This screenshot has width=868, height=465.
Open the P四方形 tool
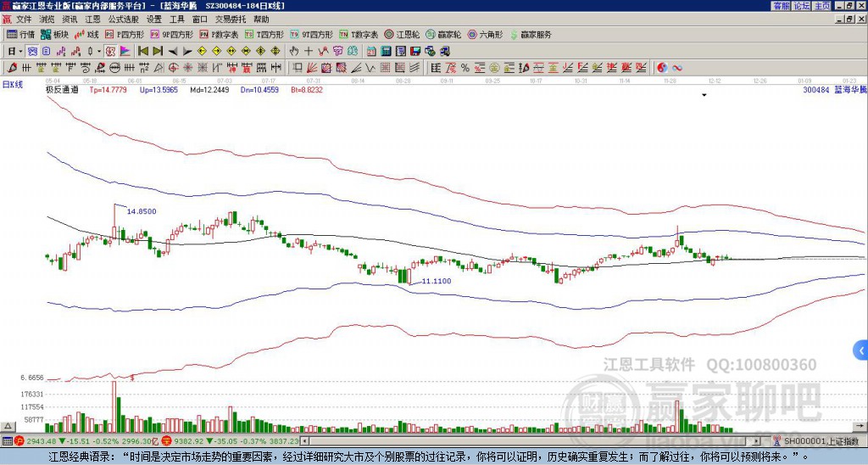pyautogui.click(x=125, y=34)
